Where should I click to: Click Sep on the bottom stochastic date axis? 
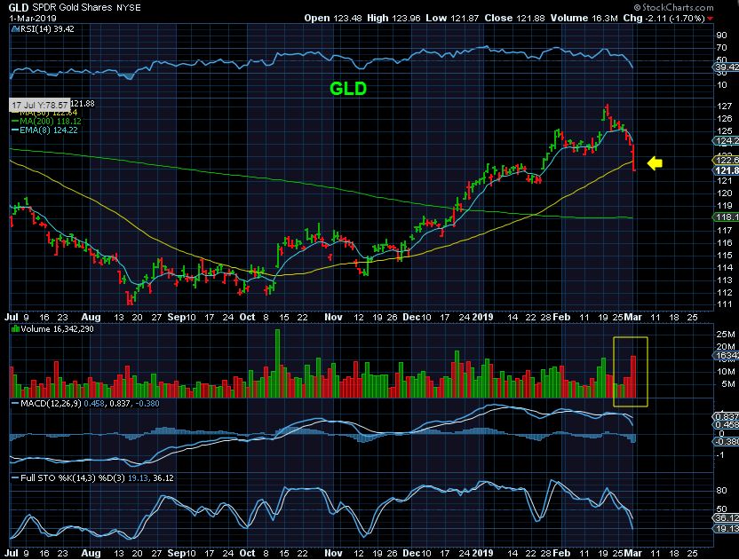click(x=176, y=553)
